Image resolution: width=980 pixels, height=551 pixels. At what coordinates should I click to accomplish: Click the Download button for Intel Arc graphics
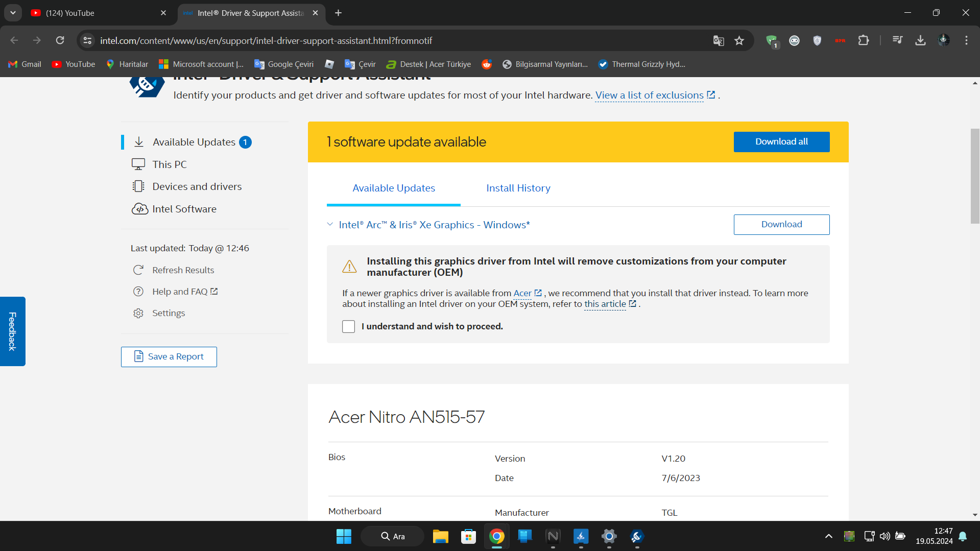[781, 225]
